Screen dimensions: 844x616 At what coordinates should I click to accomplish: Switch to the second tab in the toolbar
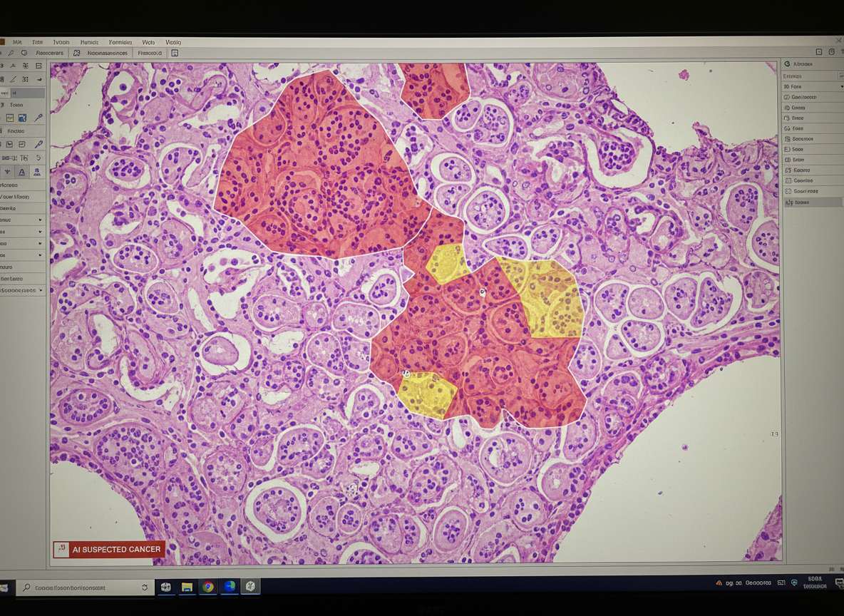108,53
